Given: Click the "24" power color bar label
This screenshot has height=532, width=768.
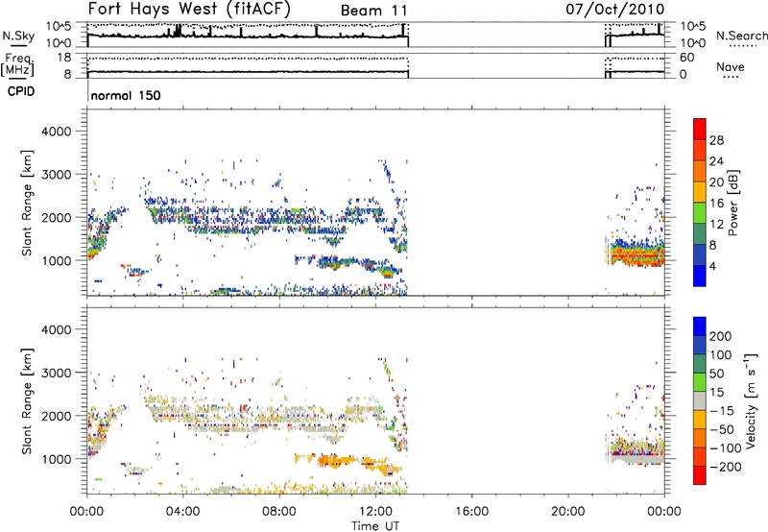Looking at the screenshot, I should (x=716, y=161).
